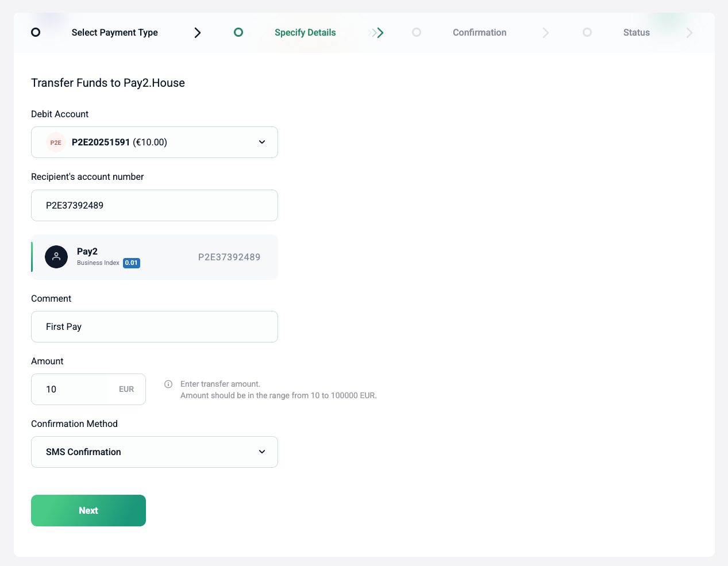Click the 0.01 Business Index badge
Image resolution: width=728 pixels, height=566 pixels.
[132, 263]
